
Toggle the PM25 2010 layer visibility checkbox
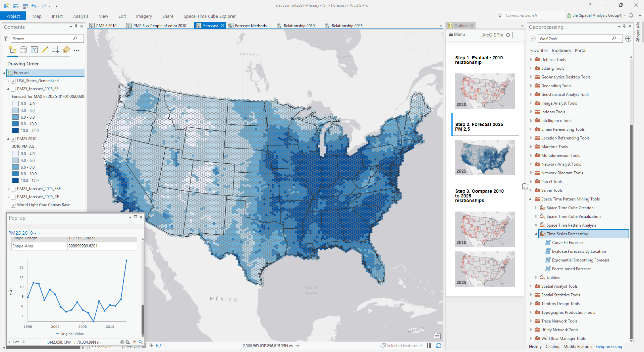tap(13, 139)
